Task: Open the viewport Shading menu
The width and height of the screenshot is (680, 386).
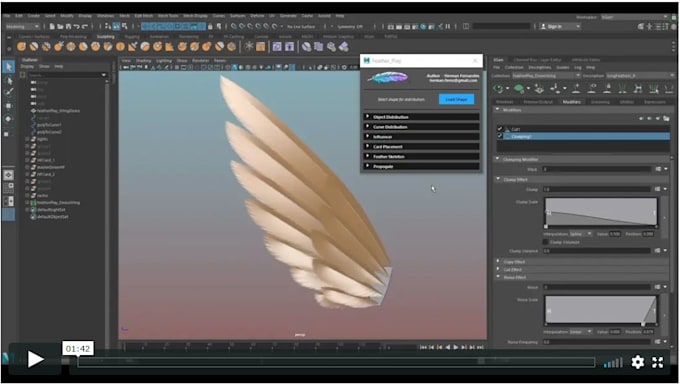Action: click(x=143, y=61)
